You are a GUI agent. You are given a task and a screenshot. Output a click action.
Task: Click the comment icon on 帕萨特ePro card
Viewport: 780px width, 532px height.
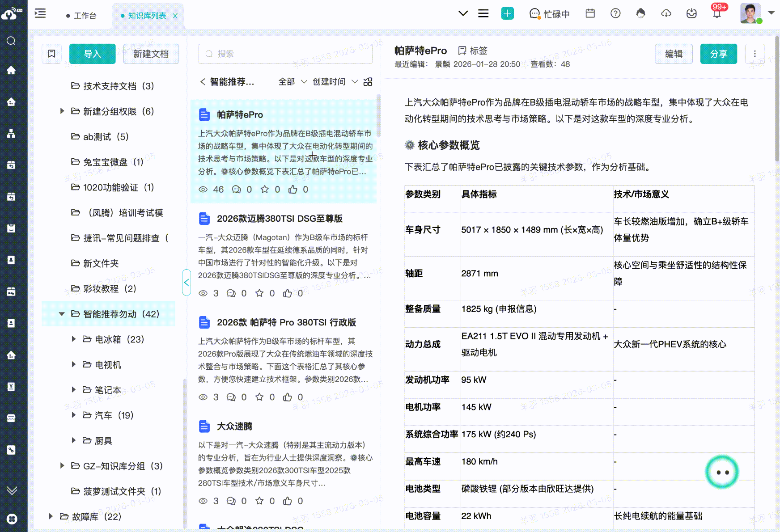(x=236, y=190)
